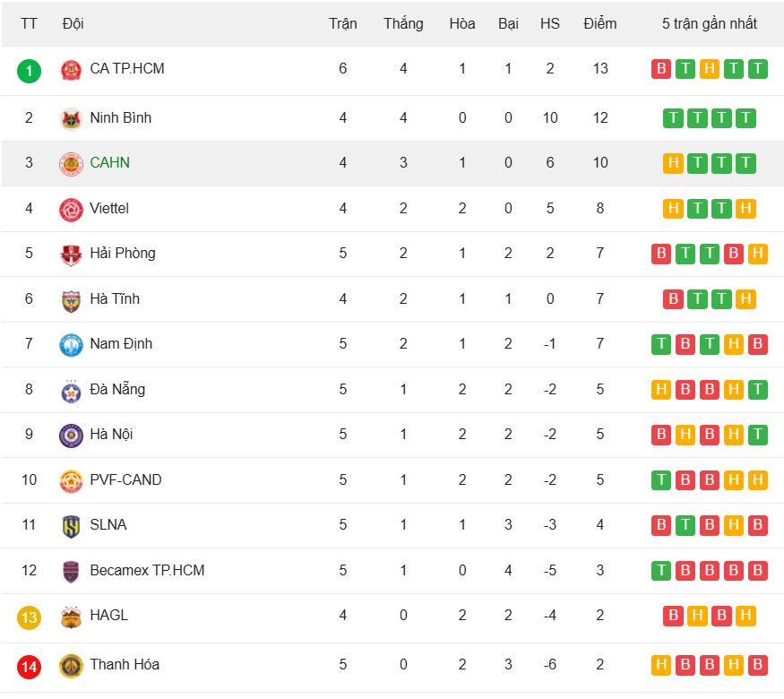Click the Ninh Bình team crest
The image size is (784, 699).
pyautogui.click(x=71, y=118)
